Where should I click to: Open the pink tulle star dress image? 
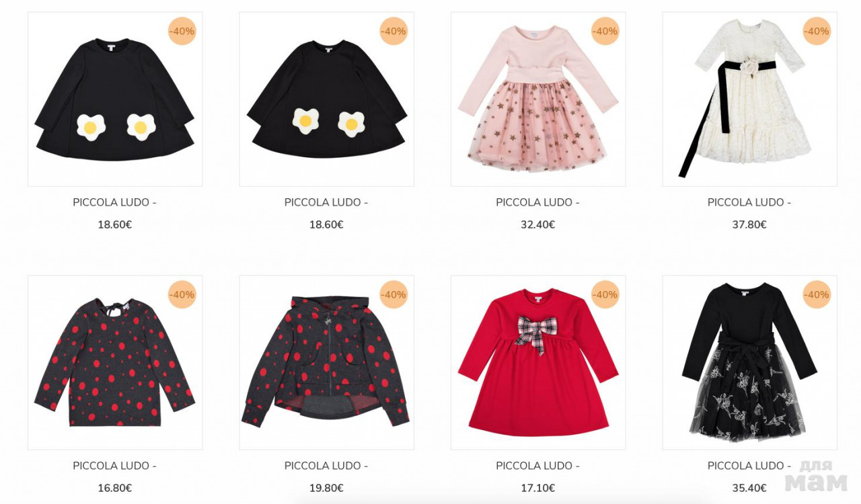tap(538, 99)
